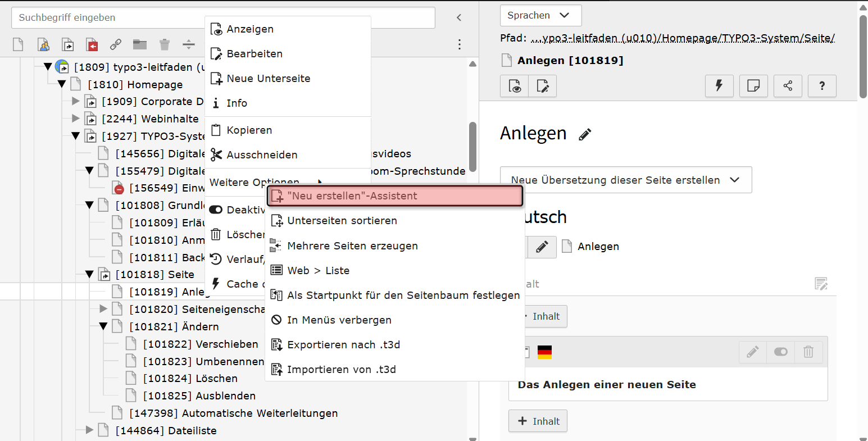Viewport: 868px width, 441px height.
Task: Open Neue Übersetzung dieser Seite erstellen dropdown
Action: 625,180
